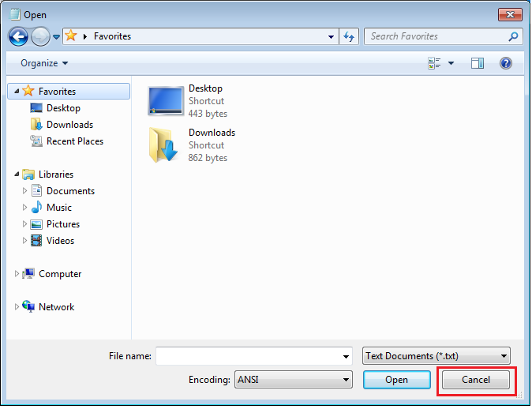Viewport: 532px width, 409px height.
Task: Select Libraries in the navigation pane
Action: 56,174
